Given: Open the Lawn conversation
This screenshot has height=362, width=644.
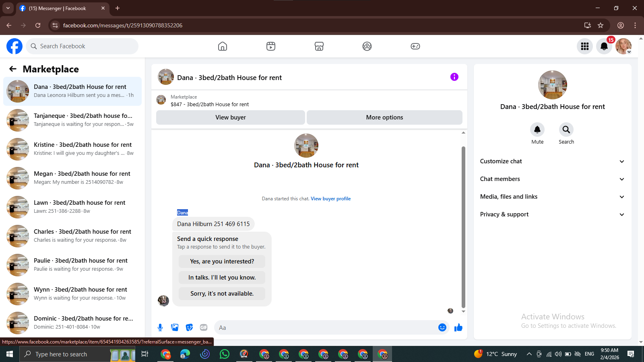Looking at the screenshot, I should 72,207.
